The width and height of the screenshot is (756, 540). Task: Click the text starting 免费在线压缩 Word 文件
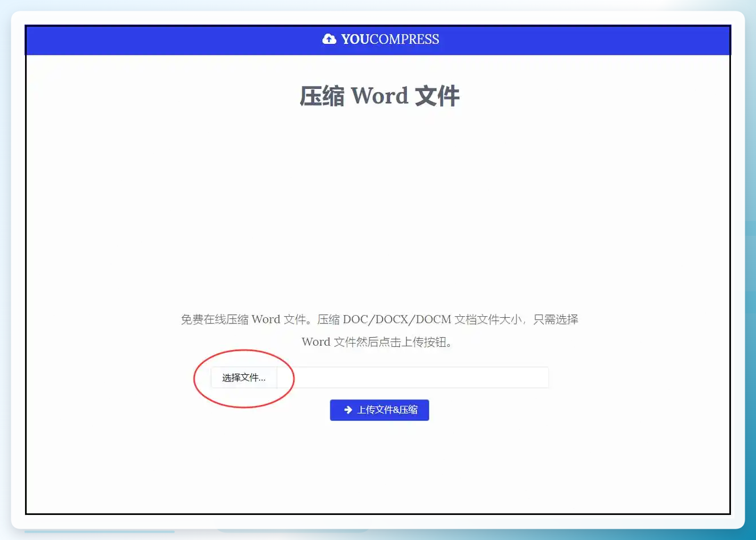click(380, 320)
